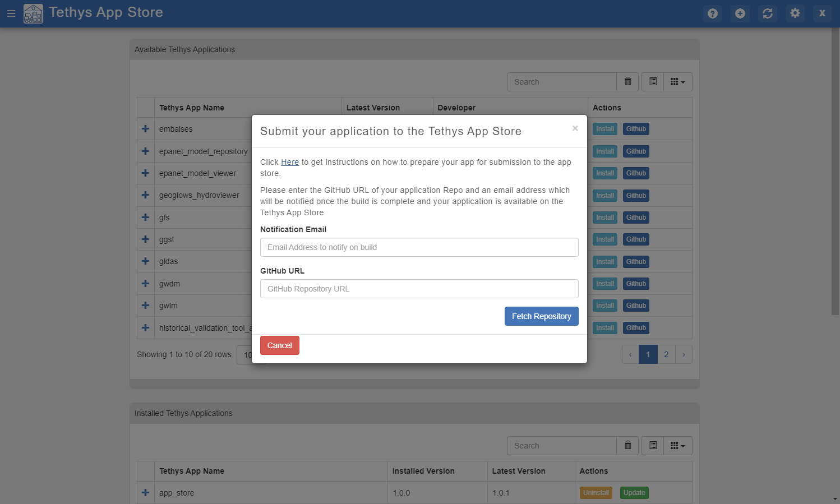Expand the gwdm row details
The width and height of the screenshot is (840, 504).
(146, 284)
